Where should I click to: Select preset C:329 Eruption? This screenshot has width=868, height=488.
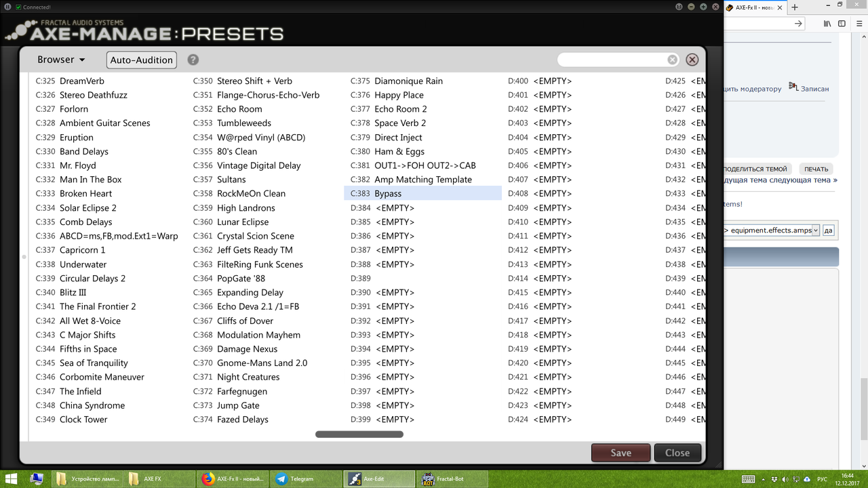coord(108,137)
